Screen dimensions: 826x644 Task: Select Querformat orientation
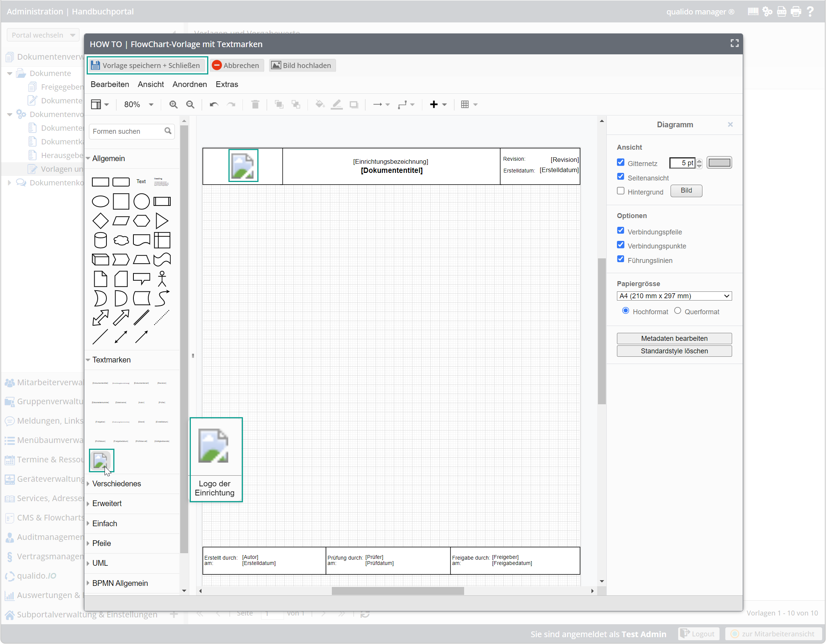[678, 311]
